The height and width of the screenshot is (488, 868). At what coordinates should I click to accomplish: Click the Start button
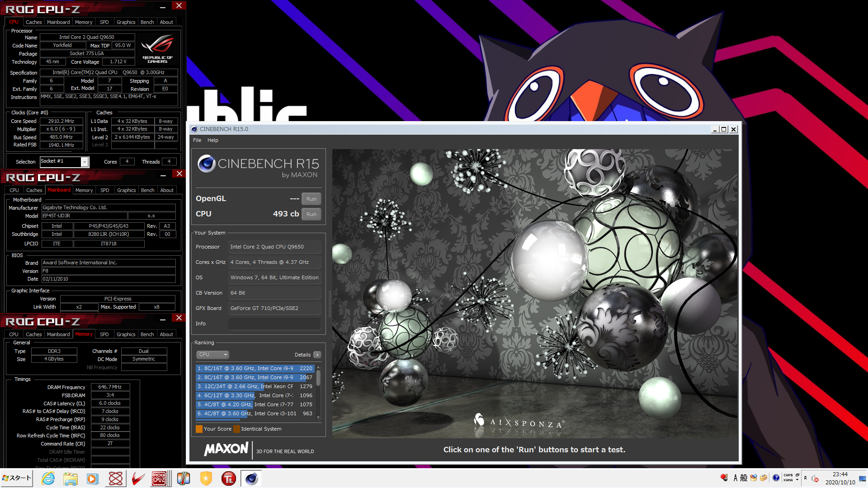click(17, 478)
